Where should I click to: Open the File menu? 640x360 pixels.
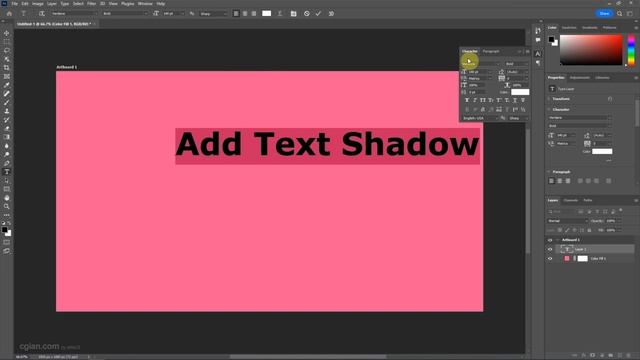(14, 4)
